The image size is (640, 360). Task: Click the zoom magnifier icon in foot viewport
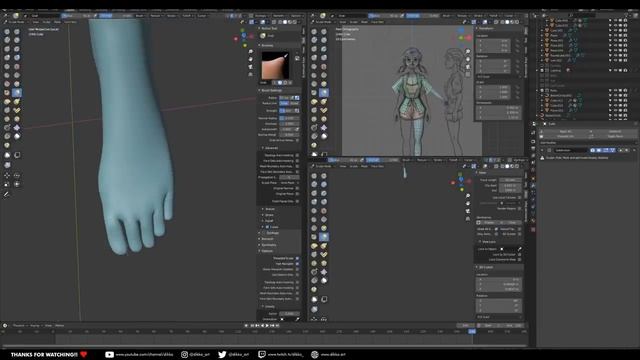click(x=250, y=52)
